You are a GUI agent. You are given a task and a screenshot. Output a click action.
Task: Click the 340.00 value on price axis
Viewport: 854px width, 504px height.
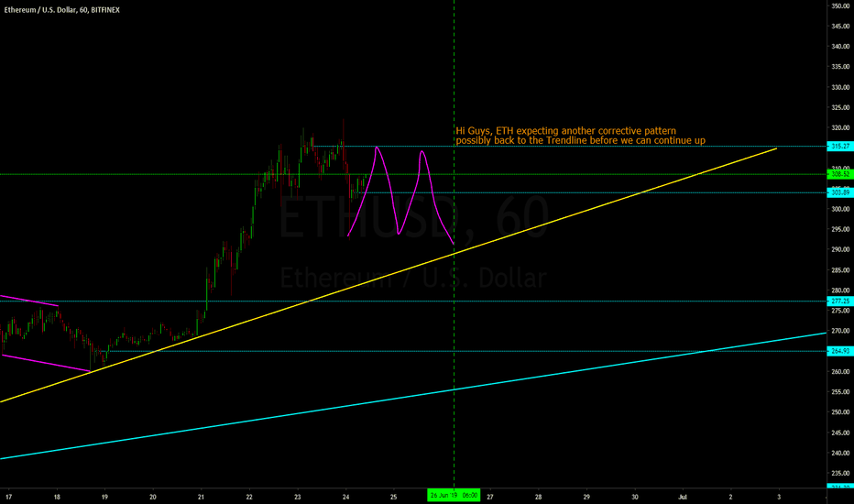[x=840, y=47]
